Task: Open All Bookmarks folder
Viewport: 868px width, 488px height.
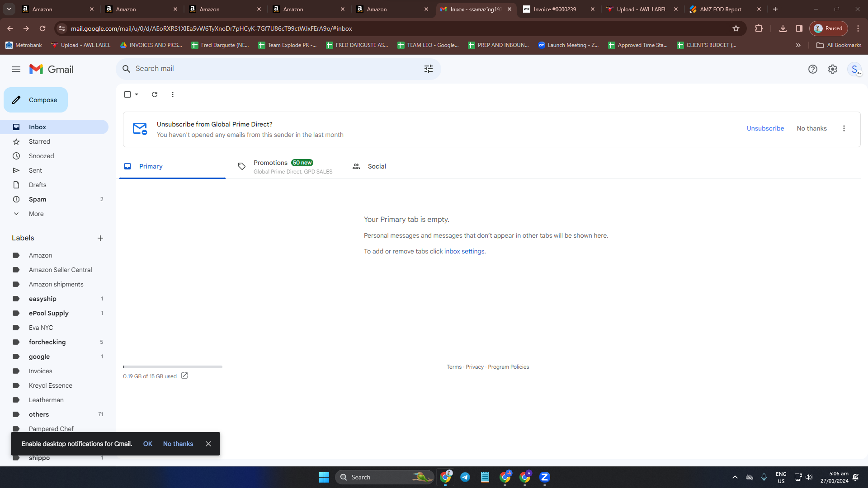Action: (839, 45)
